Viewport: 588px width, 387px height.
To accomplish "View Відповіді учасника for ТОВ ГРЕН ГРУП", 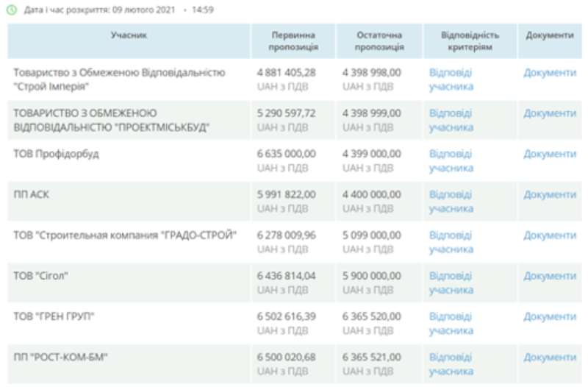I will tap(451, 323).
